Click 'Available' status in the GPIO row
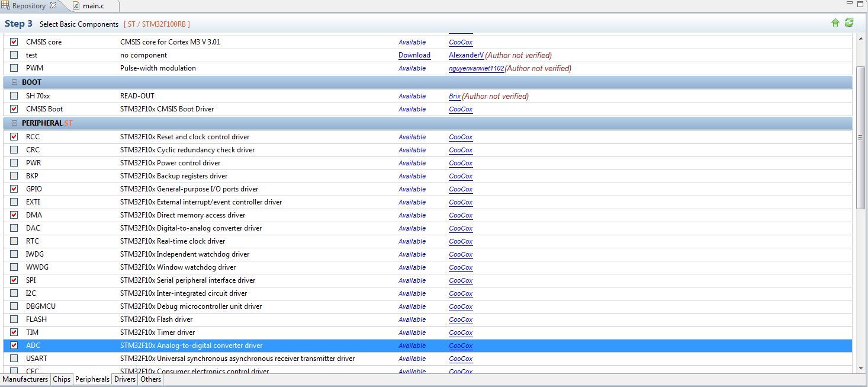 [x=412, y=189]
